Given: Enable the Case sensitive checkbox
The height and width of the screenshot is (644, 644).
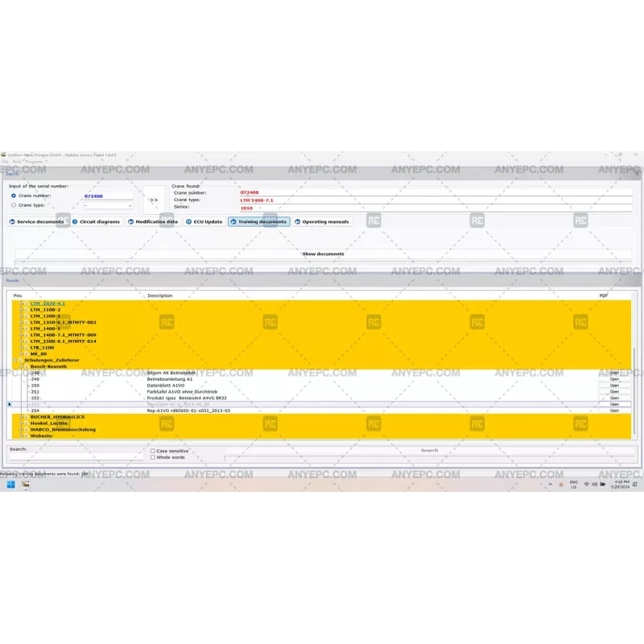Looking at the screenshot, I should (153, 451).
